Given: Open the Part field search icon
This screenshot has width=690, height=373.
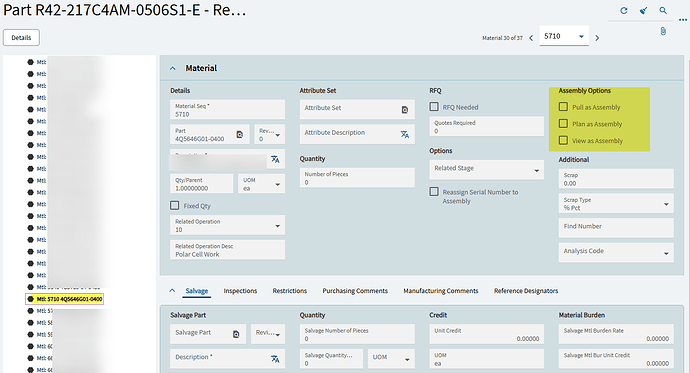Looking at the screenshot, I should point(240,135).
